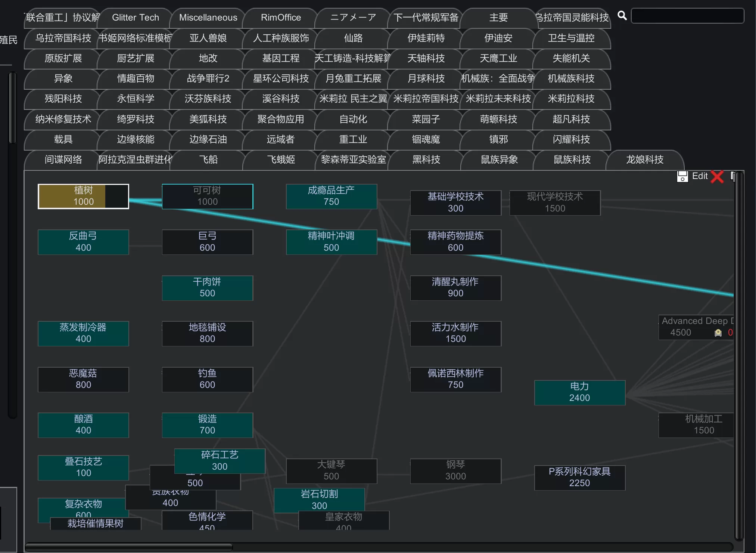The height and width of the screenshot is (553, 756).
Task: Click the magnifying glass search icon
Action: click(x=622, y=16)
